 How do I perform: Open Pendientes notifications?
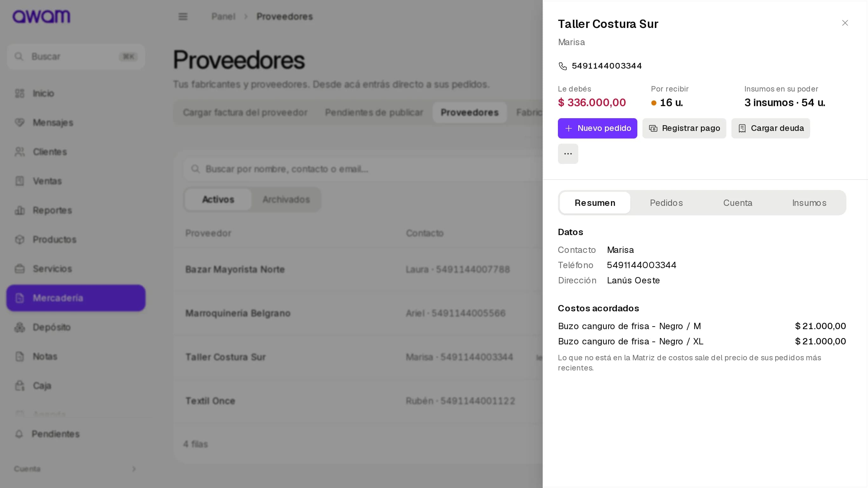pyautogui.click(x=76, y=434)
